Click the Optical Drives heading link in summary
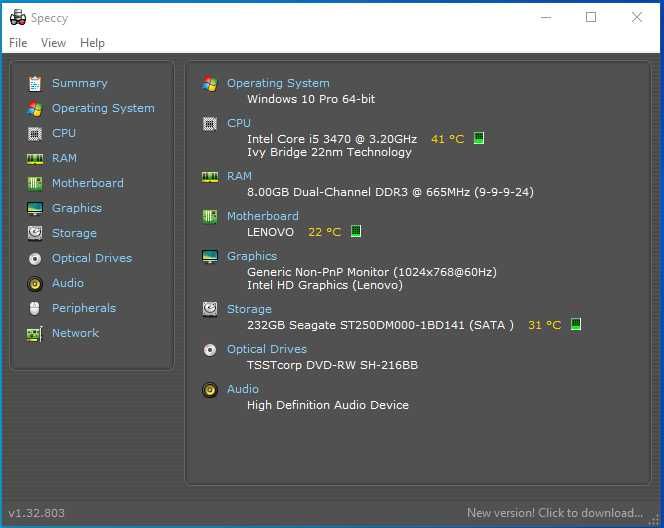The width and height of the screenshot is (664, 528). [267, 349]
